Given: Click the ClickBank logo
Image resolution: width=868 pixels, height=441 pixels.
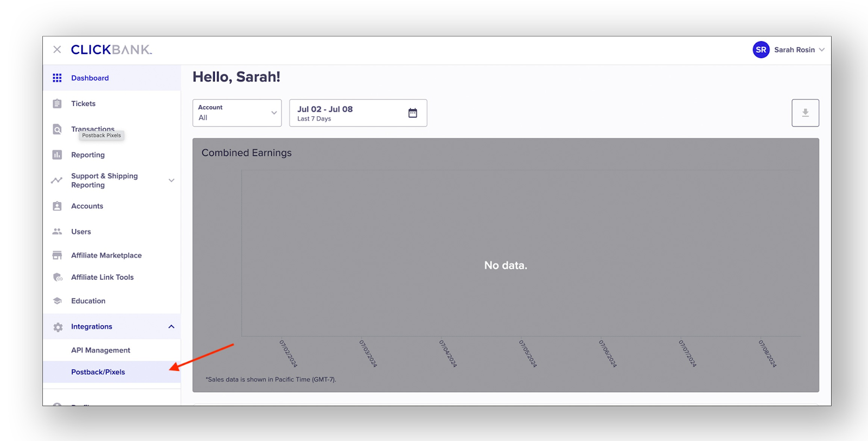Looking at the screenshot, I should click(112, 49).
